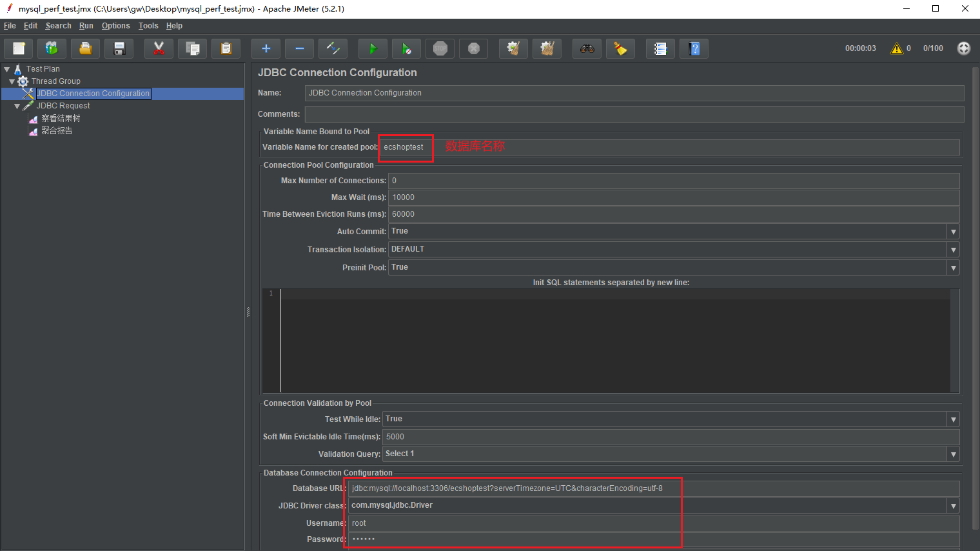
Task: Open the JDBC Driver class dropdown
Action: coord(953,506)
